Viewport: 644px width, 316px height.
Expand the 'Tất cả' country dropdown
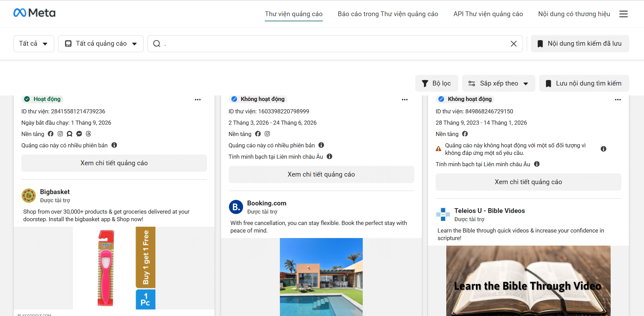pos(34,44)
